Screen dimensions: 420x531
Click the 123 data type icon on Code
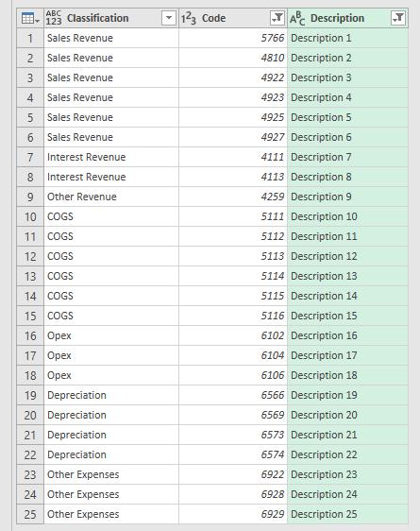(189, 18)
